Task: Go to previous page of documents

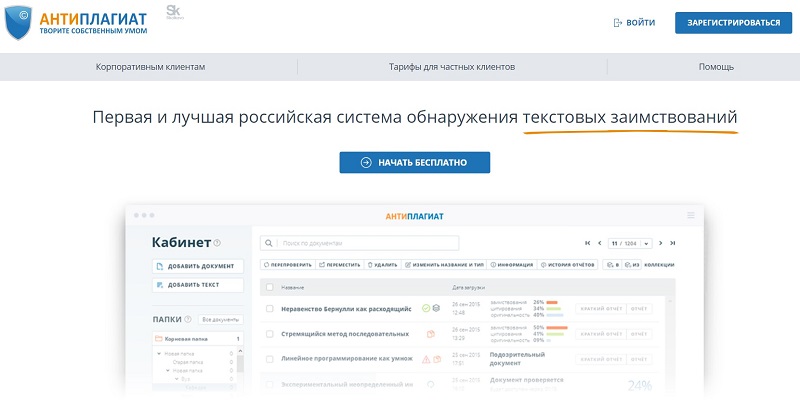Action: coord(599,243)
